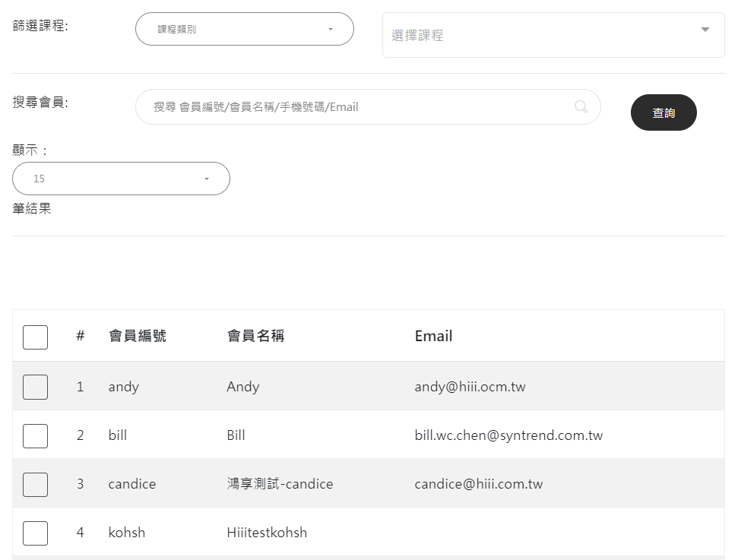Focus the 搜尋會員 search input field

(357, 107)
